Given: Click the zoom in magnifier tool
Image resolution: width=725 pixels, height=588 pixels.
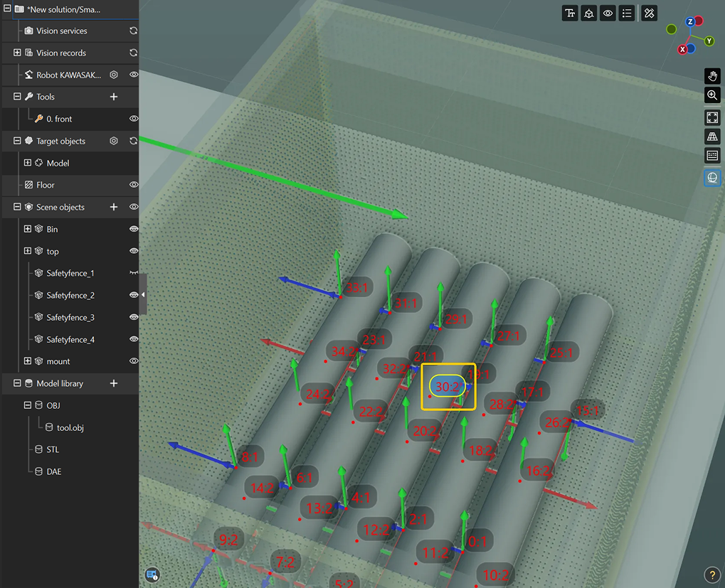Looking at the screenshot, I should (712, 95).
